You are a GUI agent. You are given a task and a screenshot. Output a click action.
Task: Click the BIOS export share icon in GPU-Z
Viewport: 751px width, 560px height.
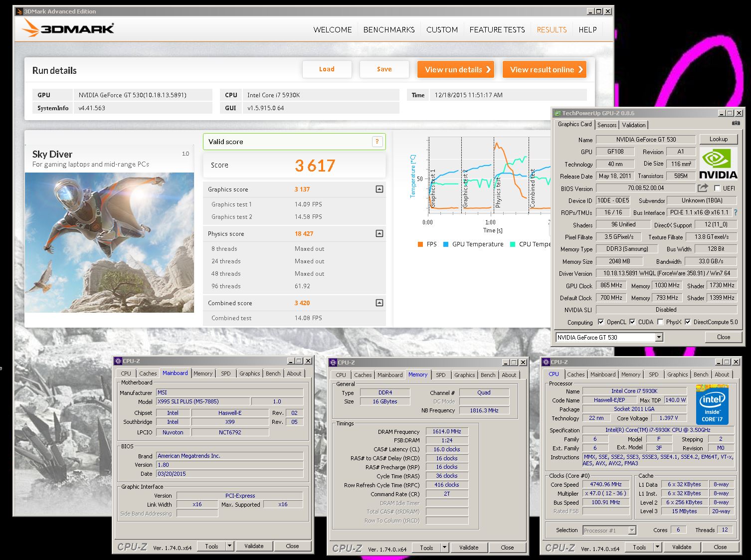pyautogui.click(x=703, y=188)
